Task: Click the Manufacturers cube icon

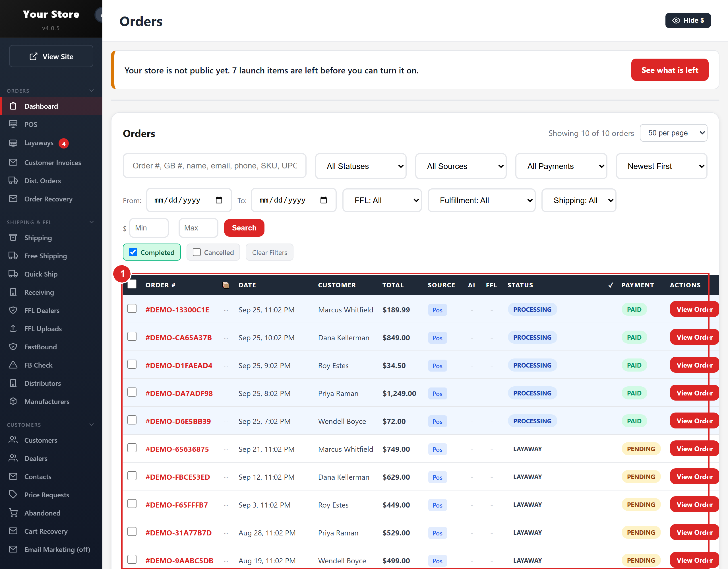Action: coord(13,401)
